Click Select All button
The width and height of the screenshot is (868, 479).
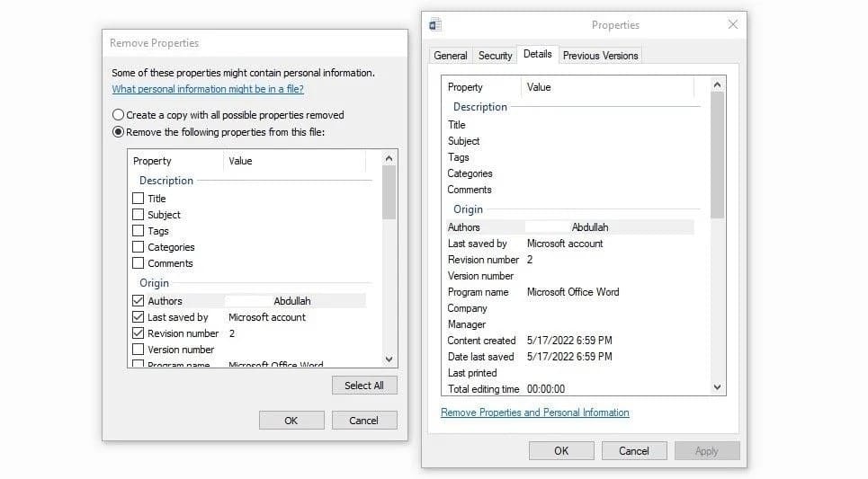[364, 386]
